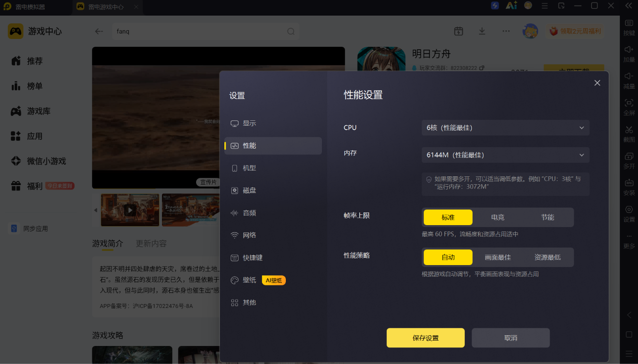The height and width of the screenshot is (364, 638).
Task: Click the window rotate icon in the title bar
Action: (561, 6)
